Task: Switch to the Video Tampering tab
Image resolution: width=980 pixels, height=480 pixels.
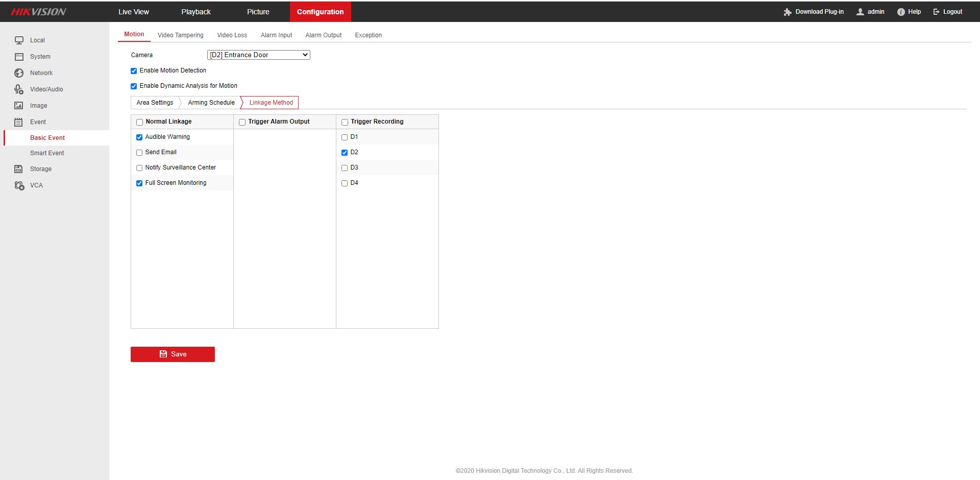Action: [180, 35]
